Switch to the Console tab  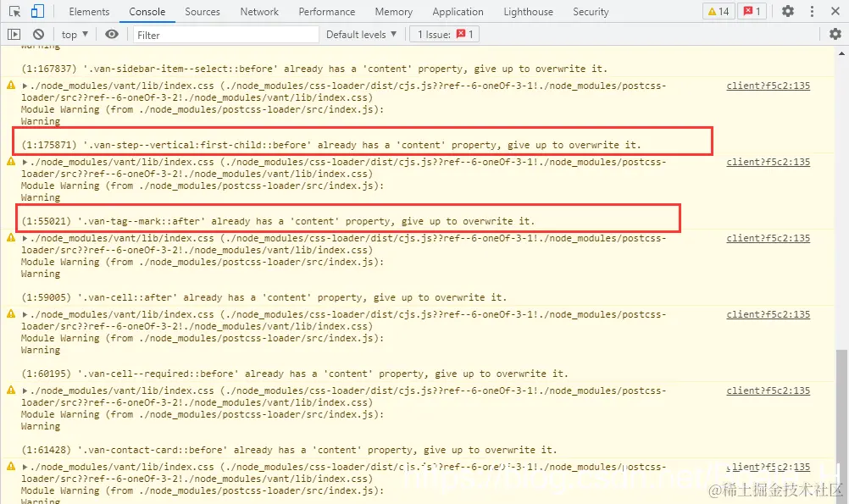(147, 11)
